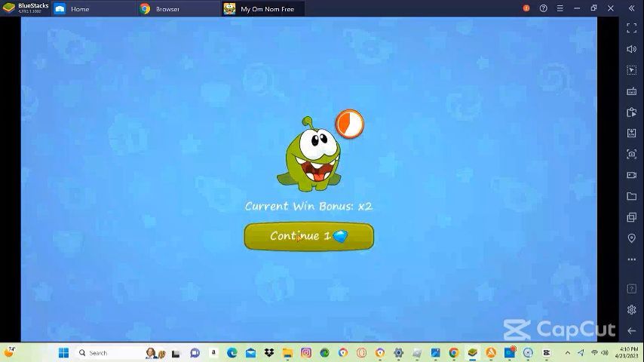The height and width of the screenshot is (362, 644).
Task: Open Mail app from the taskbar
Action: pos(250,352)
